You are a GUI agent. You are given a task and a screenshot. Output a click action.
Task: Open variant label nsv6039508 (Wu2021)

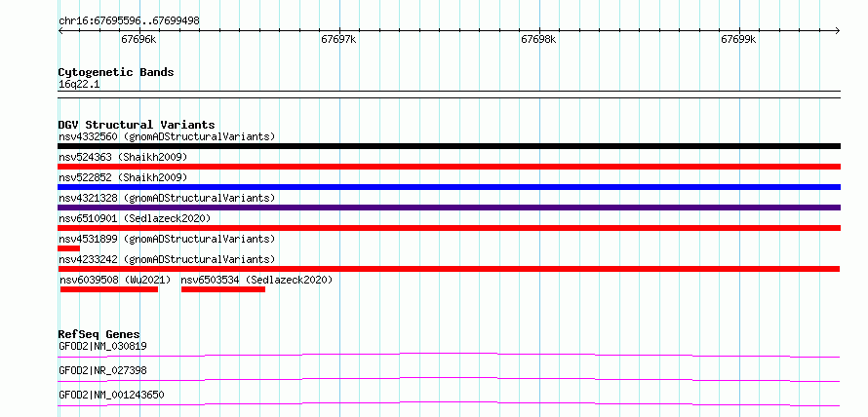point(115,280)
